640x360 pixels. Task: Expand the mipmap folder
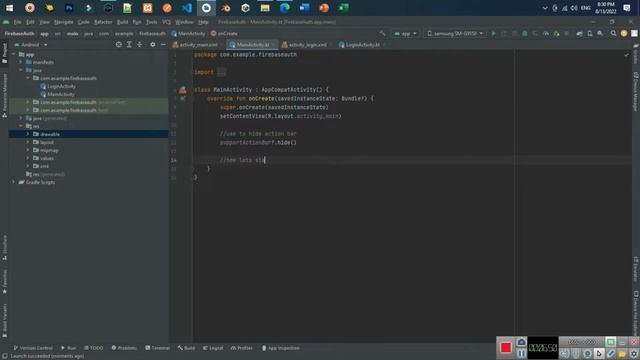pos(28,150)
